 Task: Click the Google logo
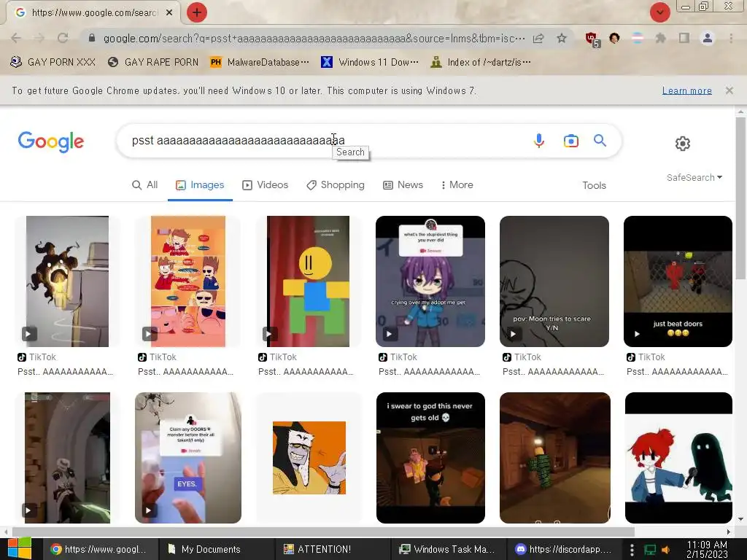[51, 141]
